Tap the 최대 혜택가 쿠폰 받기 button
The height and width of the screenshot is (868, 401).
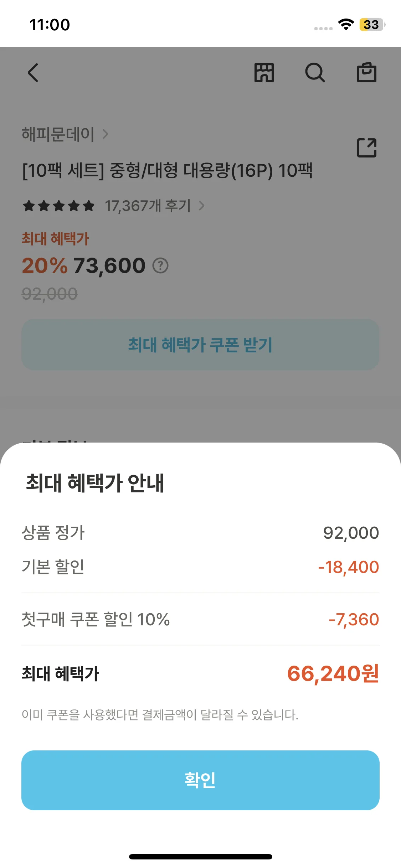click(x=200, y=345)
